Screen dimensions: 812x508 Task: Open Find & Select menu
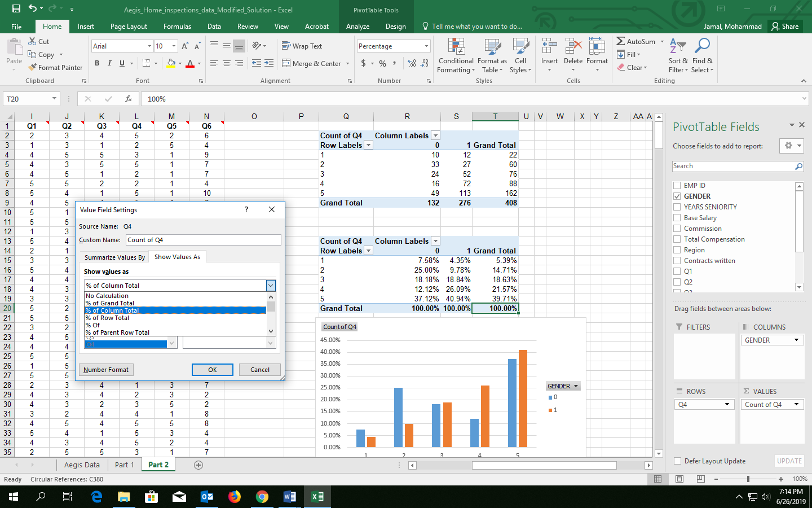pos(703,55)
